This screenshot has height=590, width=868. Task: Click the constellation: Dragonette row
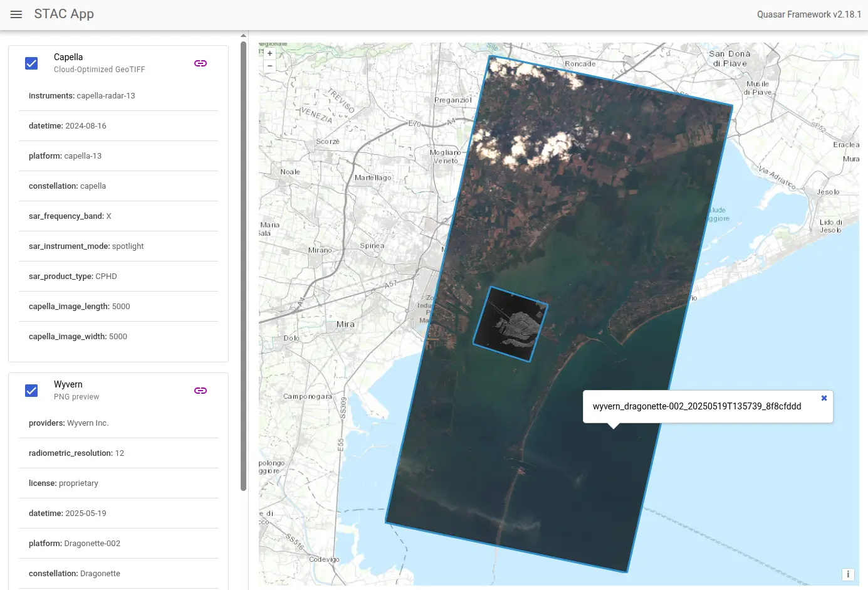(118, 574)
